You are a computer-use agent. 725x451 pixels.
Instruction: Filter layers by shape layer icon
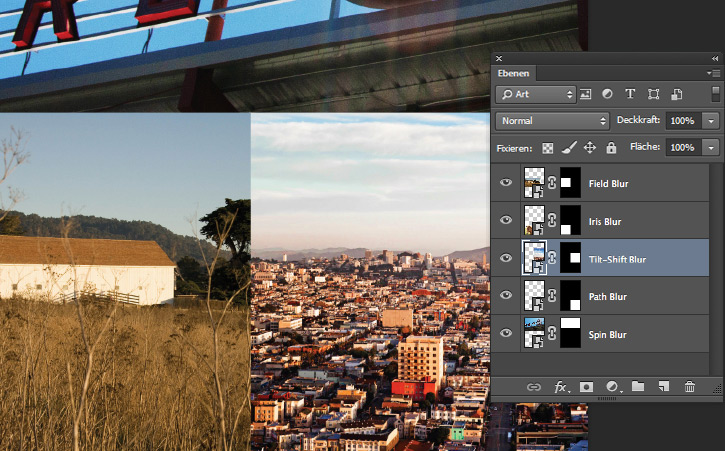click(653, 94)
